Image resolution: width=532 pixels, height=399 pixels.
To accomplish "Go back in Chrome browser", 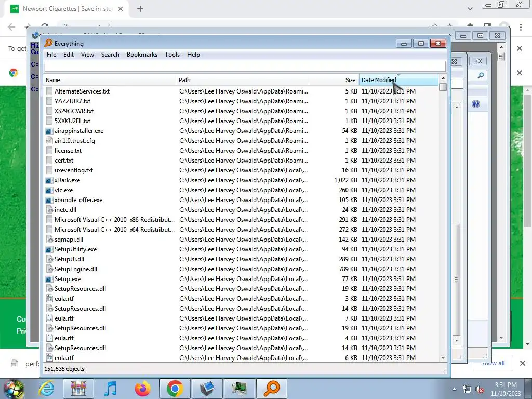I will click(11, 27).
